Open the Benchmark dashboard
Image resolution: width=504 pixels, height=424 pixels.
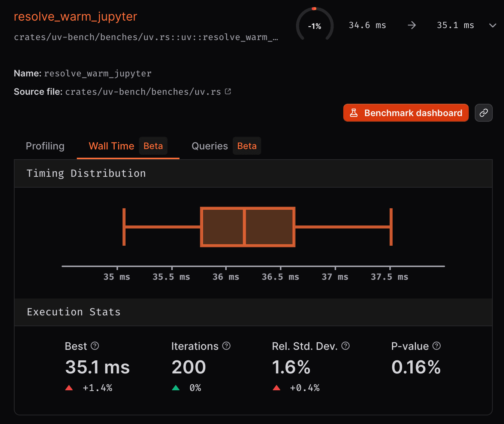click(406, 113)
